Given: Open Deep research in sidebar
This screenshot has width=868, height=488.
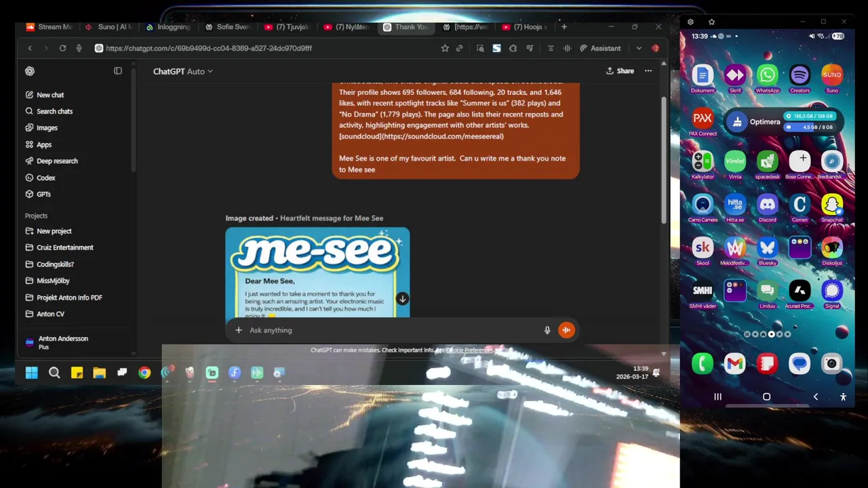Looking at the screenshot, I should point(52,161).
